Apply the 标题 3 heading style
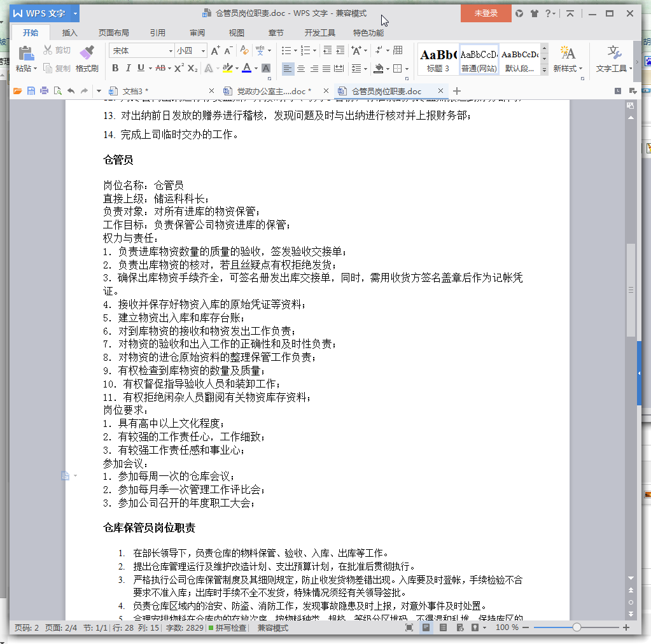 click(438, 59)
